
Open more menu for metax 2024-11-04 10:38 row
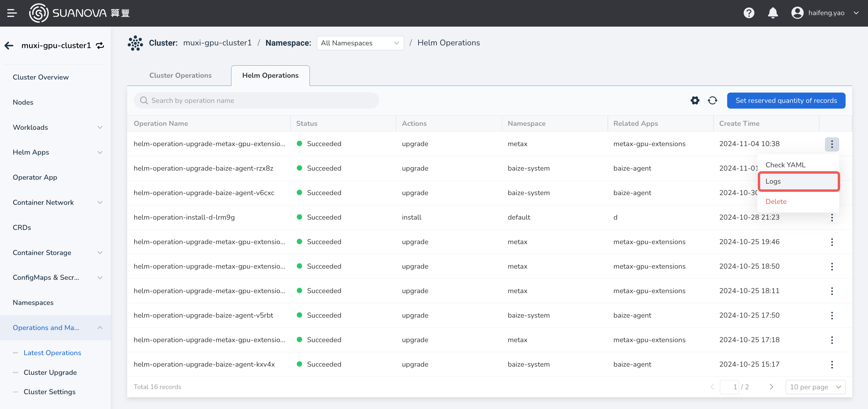832,144
